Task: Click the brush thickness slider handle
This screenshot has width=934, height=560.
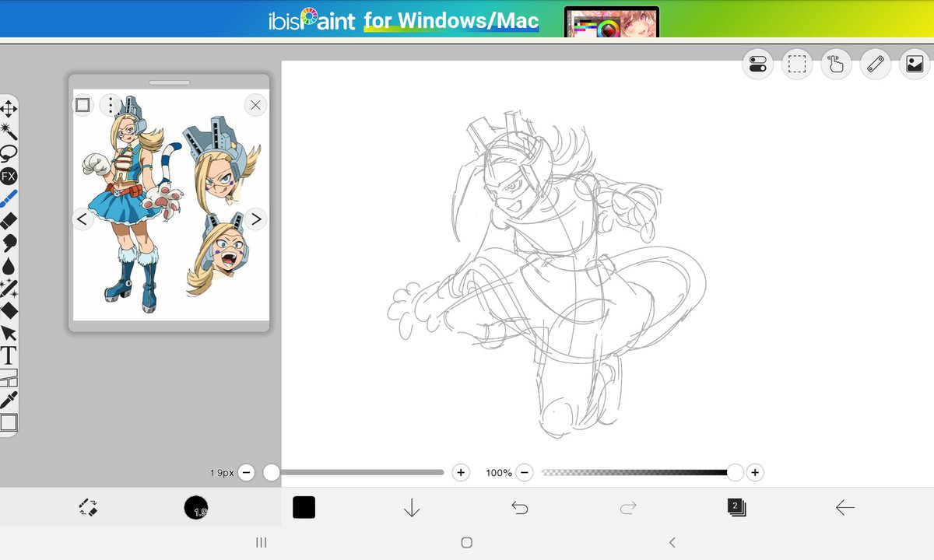Action: click(271, 472)
